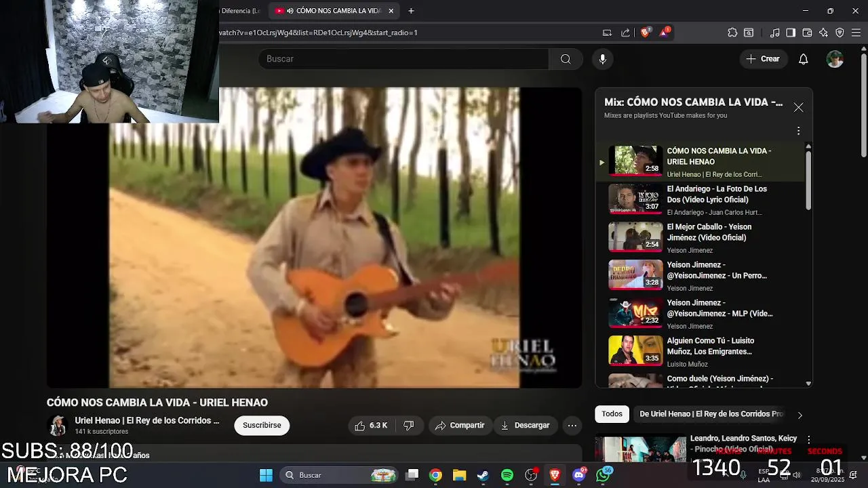Select the CÓMO NOS CAMBIA LA VIDA tab

tap(334, 11)
